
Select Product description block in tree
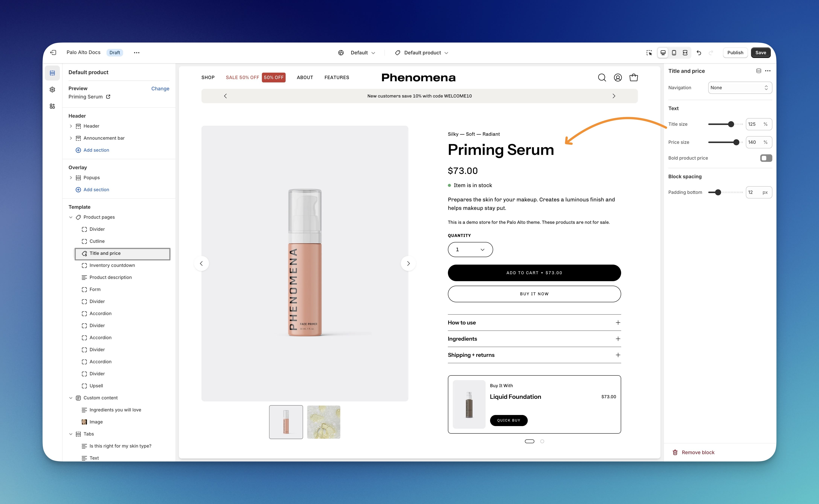110,277
